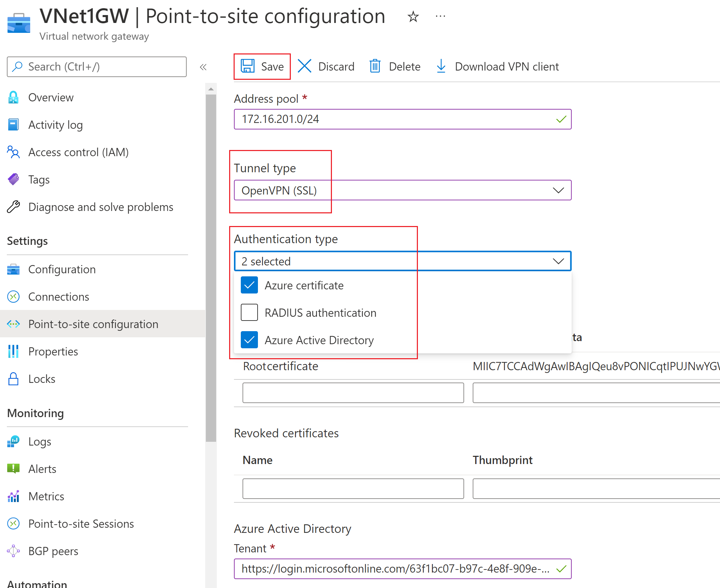
Task: Click the Save button label
Action: [x=272, y=66]
